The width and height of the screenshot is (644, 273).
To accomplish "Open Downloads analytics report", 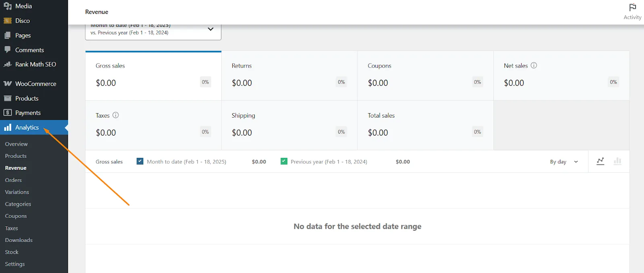I will 19,240.
